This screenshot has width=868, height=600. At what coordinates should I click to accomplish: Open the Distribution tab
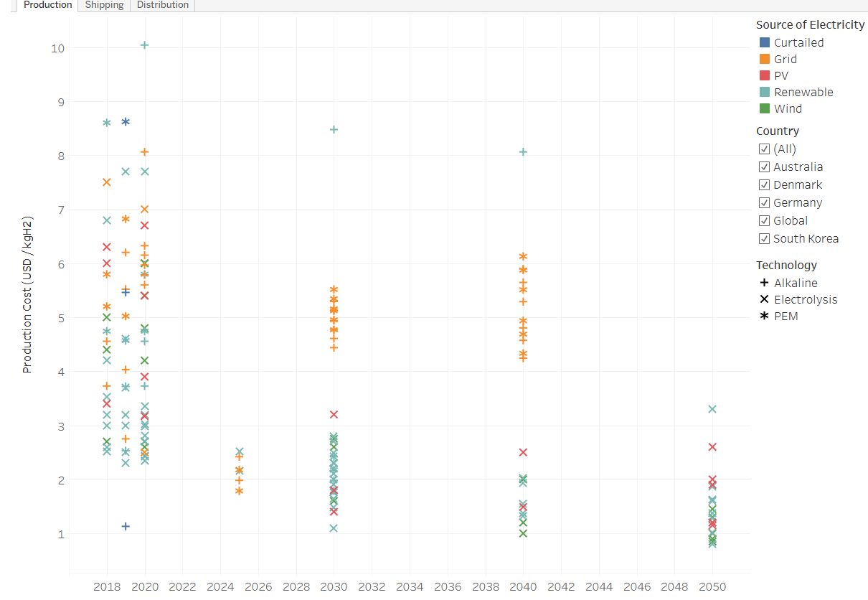(x=163, y=5)
